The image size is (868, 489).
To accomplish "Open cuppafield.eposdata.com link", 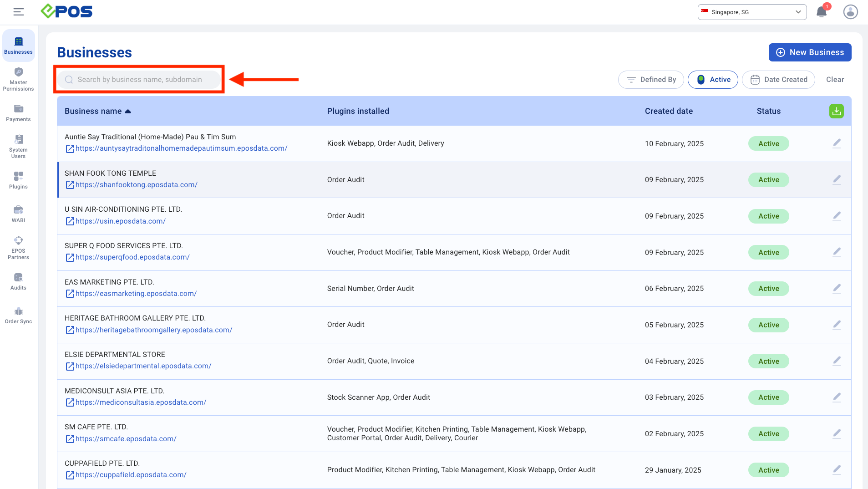I will 131,475.
